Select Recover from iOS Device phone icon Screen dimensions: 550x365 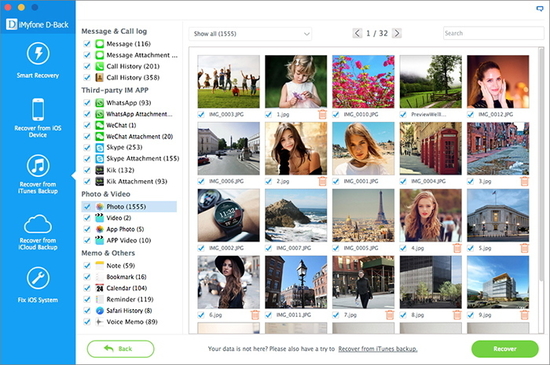pos(38,110)
